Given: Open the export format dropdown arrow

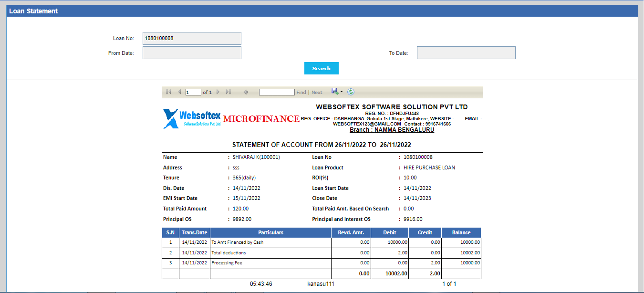Looking at the screenshot, I should [342, 92].
